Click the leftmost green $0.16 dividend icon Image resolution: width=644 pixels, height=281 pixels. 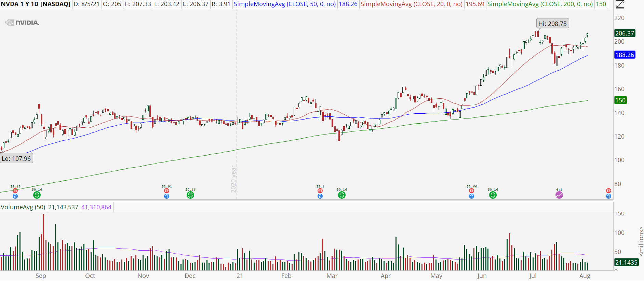[x=37, y=195]
